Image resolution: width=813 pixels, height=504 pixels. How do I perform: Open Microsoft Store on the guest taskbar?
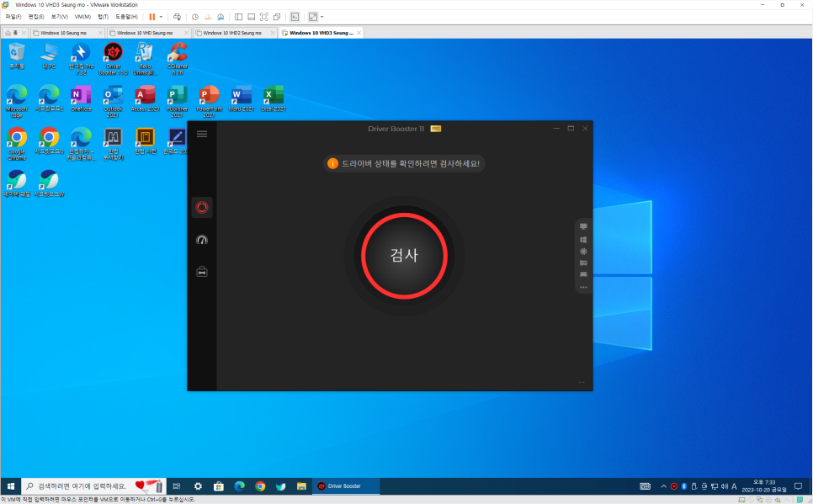coord(219,486)
